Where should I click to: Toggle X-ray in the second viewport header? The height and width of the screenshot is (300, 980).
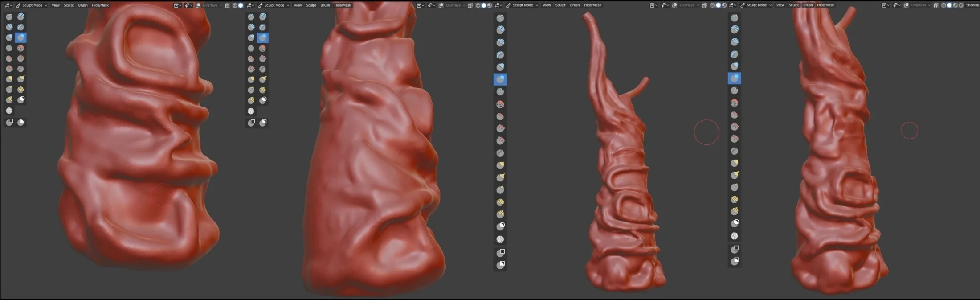[470, 5]
